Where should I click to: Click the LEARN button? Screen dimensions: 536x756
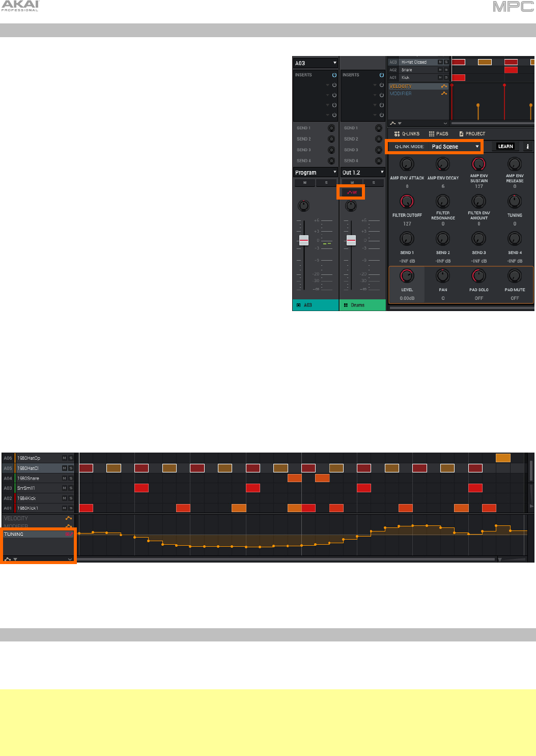[505, 147]
